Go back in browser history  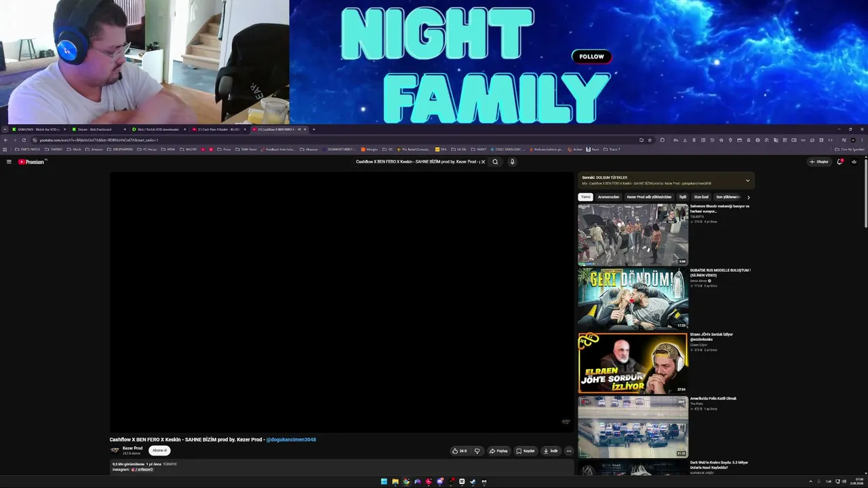[x=5, y=140]
